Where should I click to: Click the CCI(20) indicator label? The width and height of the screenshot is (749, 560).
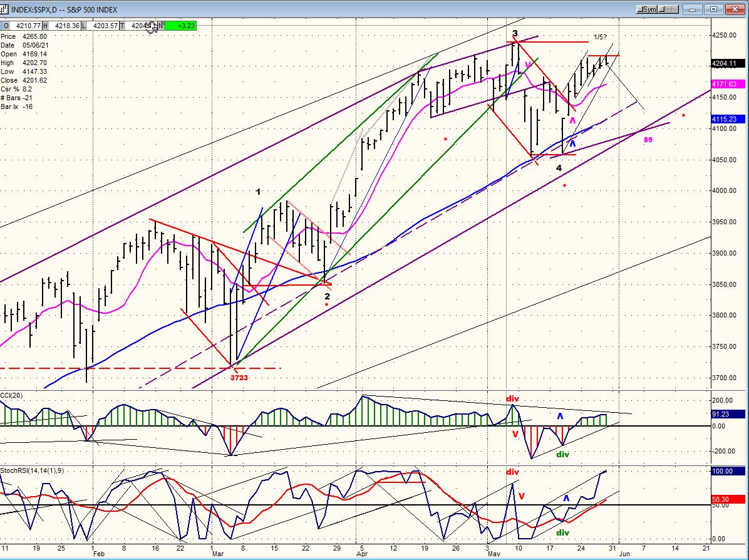coord(12,395)
